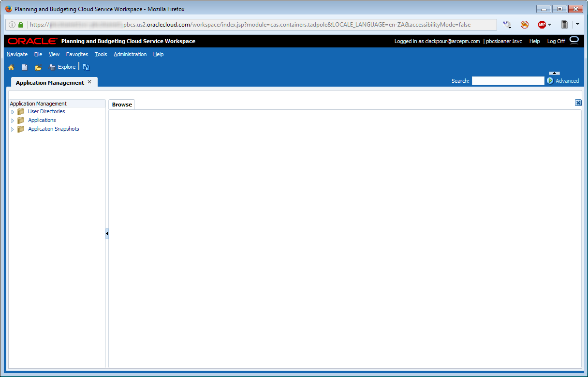Click the pbcsloaner1svc service name

coord(504,41)
